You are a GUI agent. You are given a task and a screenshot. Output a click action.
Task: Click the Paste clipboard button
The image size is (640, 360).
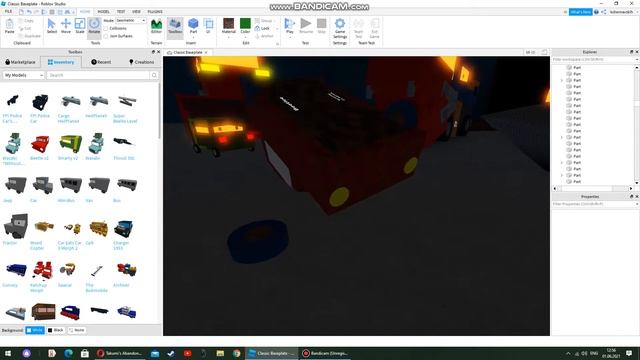[x=9, y=26]
